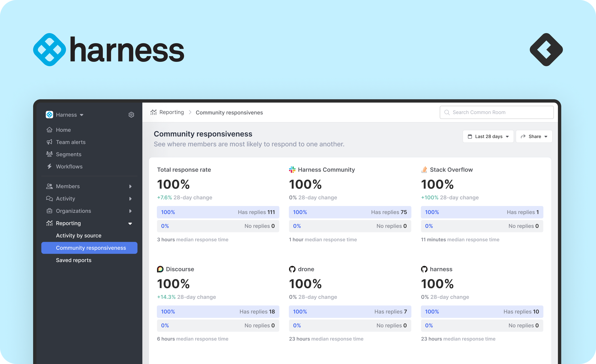The height and width of the screenshot is (364, 596).
Task: Click the Stack Overflow logo icon
Action: pyautogui.click(x=424, y=170)
